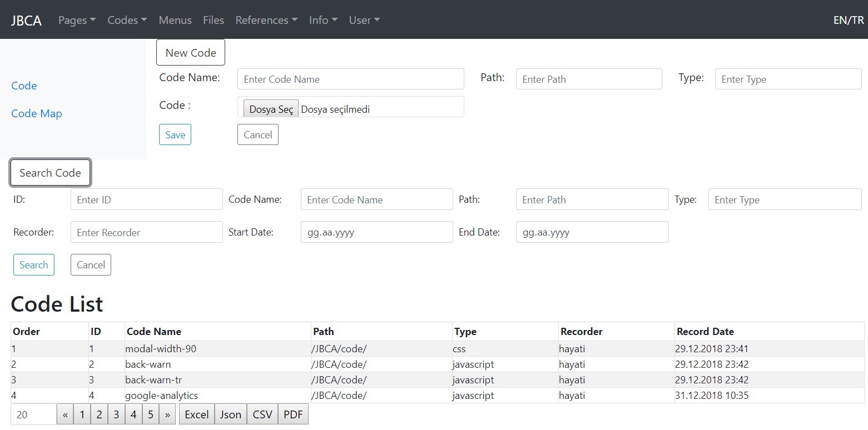Save the new code form

coord(175,134)
